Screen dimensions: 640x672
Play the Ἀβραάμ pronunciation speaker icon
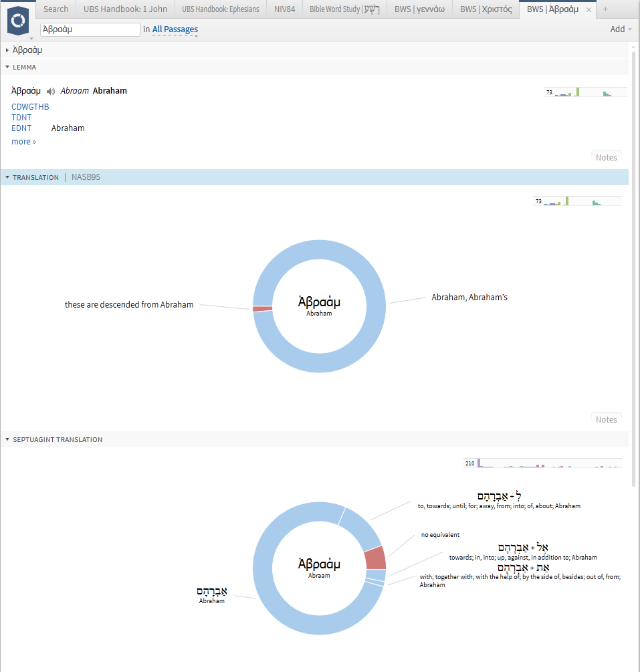pyautogui.click(x=51, y=92)
